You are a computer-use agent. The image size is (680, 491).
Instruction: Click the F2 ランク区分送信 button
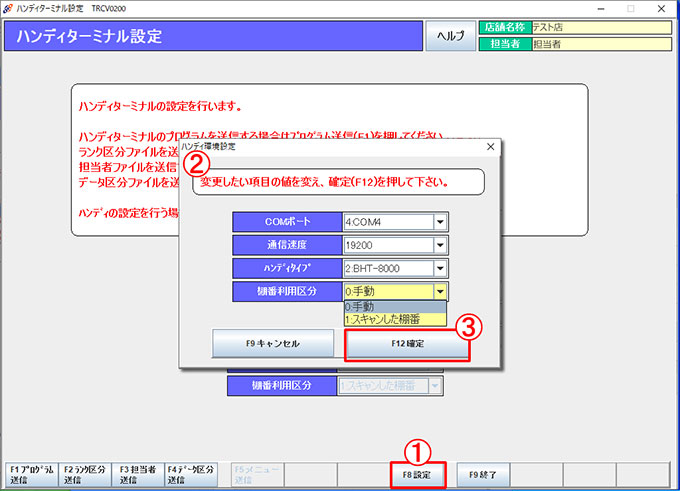[x=85, y=475]
